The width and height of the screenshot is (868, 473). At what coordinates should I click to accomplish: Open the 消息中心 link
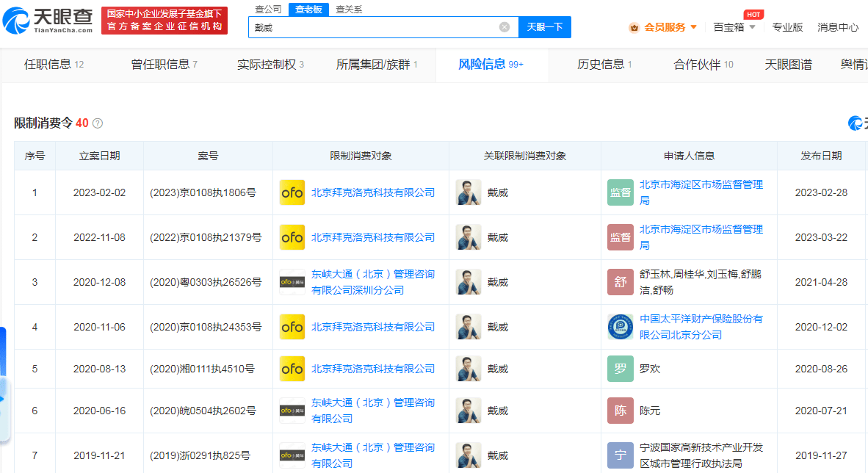[x=838, y=27]
